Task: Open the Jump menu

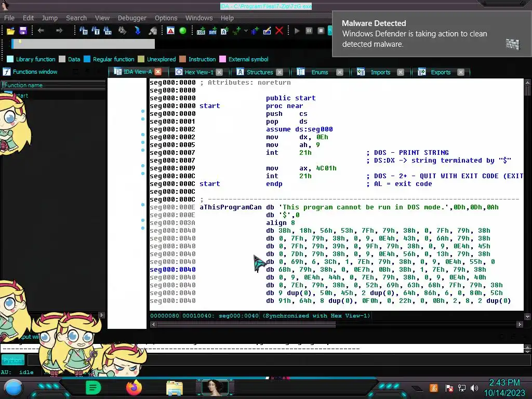Action: [49, 18]
